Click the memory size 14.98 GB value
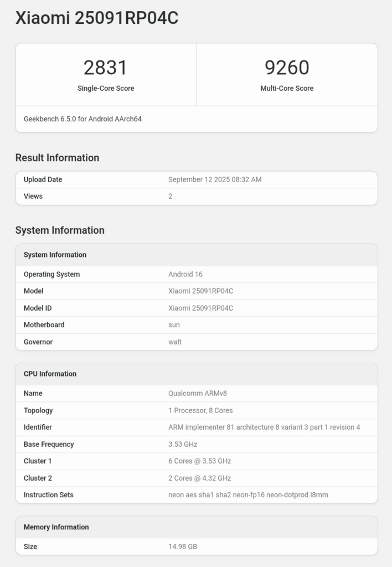 (183, 547)
